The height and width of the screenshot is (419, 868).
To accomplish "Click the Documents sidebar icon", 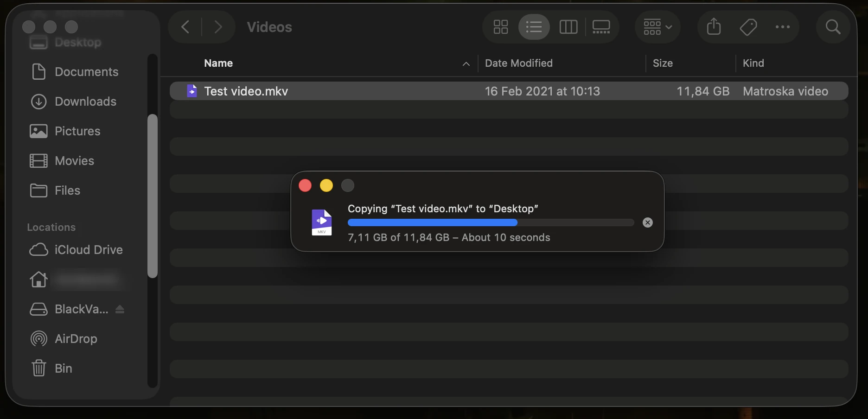I will [x=38, y=72].
